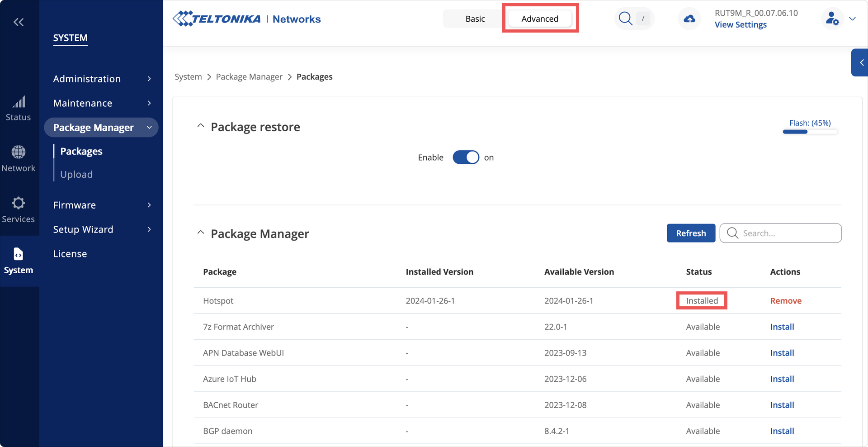This screenshot has height=447, width=868.
Task: Remove the Hotspot package
Action: (x=786, y=301)
